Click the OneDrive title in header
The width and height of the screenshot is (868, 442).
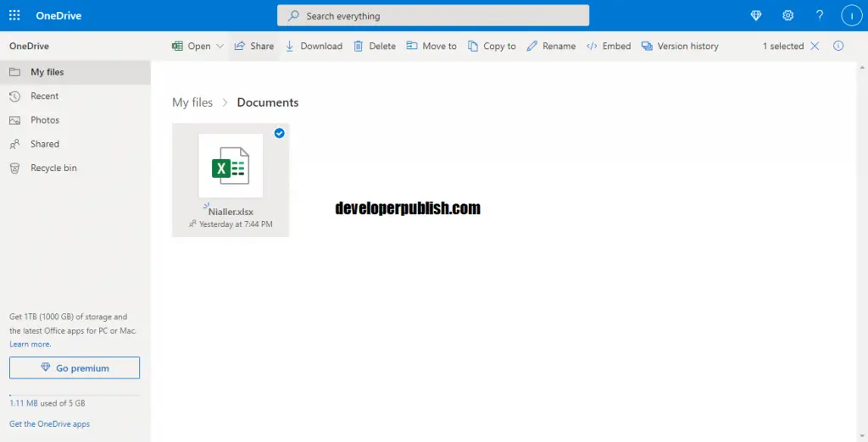tap(58, 15)
